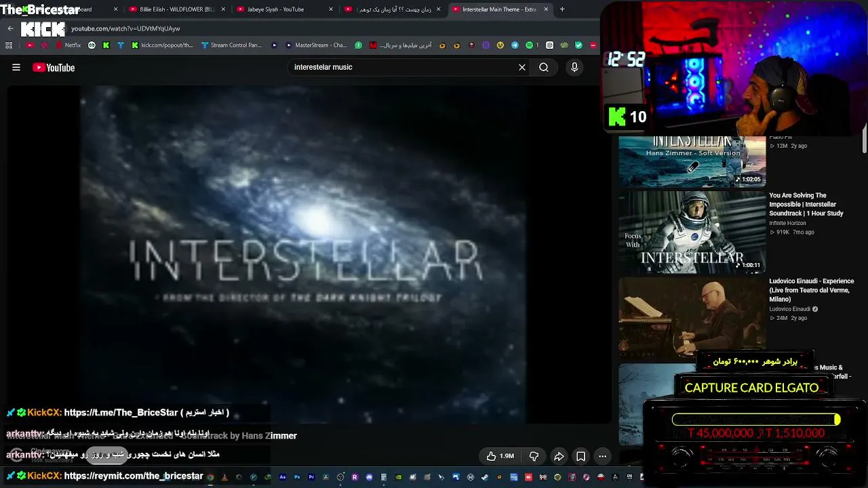The height and width of the screenshot is (488, 868).
Task: Share the Interstellar video
Action: [559, 456]
